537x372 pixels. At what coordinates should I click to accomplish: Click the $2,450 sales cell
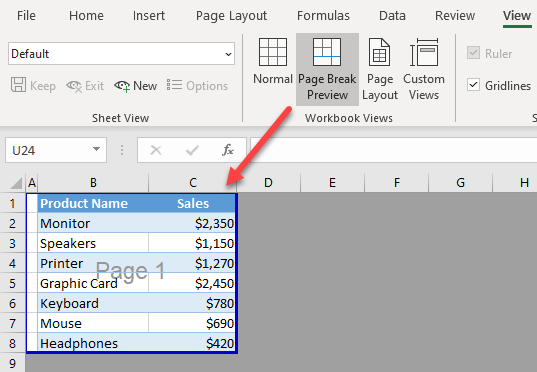point(192,283)
